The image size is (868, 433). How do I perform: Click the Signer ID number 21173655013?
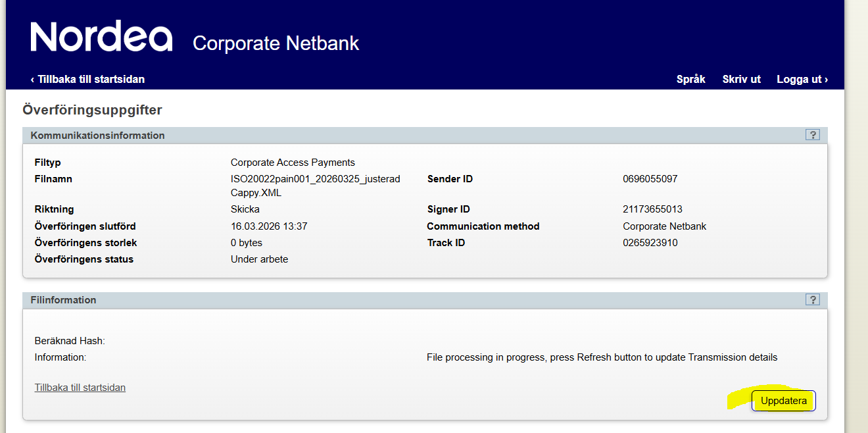tap(652, 209)
